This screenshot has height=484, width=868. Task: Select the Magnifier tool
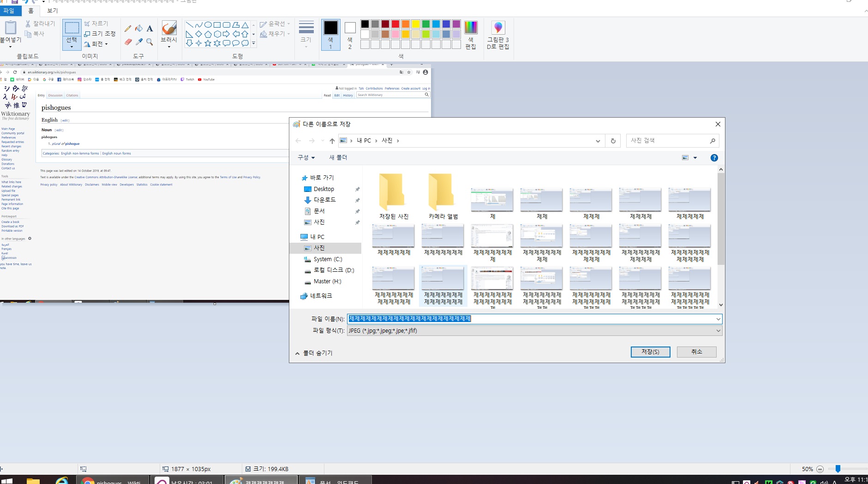click(x=150, y=42)
